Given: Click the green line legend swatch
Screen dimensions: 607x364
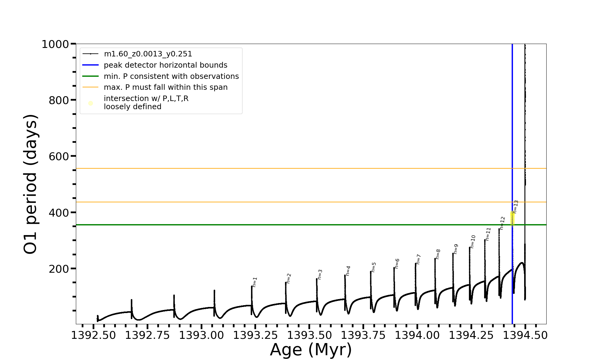Looking at the screenshot, I should click(90, 76).
